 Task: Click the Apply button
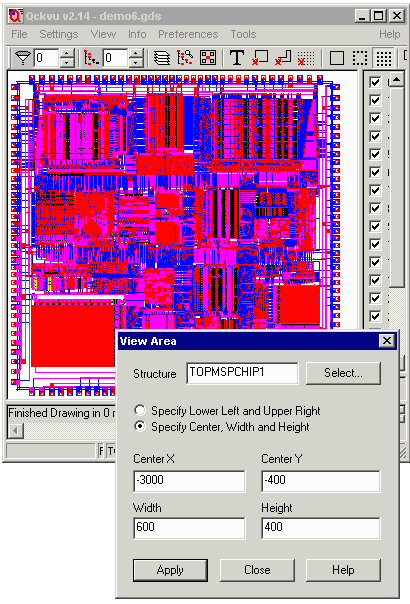pyautogui.click(x=170, y=570)
